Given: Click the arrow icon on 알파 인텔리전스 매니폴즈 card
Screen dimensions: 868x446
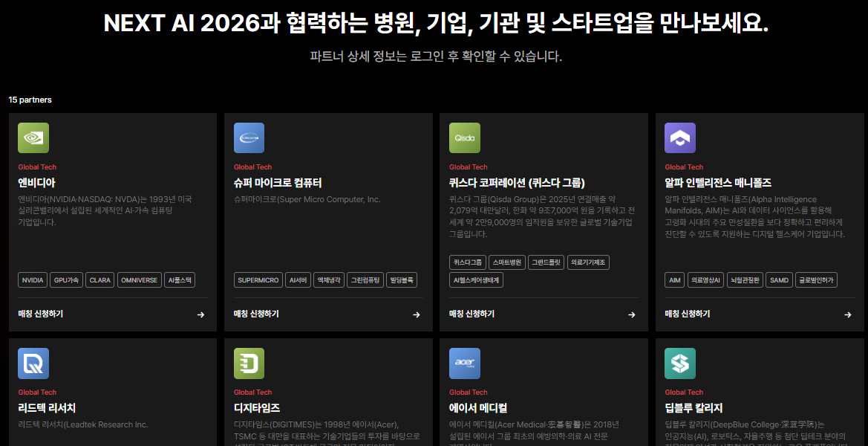Looking at the screenshot, I should 847,314.
